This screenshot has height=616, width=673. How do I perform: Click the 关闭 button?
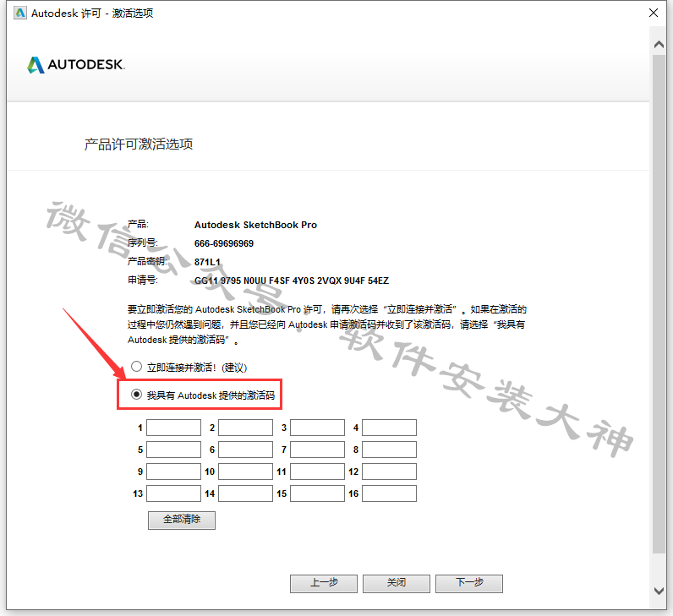point(397,583)
